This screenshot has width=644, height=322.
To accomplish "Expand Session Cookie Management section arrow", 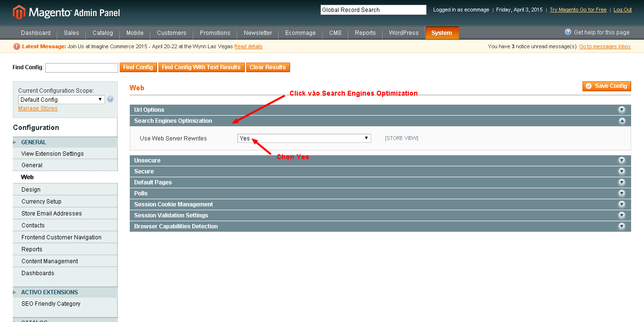I will pyautogui.click(x=622, y=204).
